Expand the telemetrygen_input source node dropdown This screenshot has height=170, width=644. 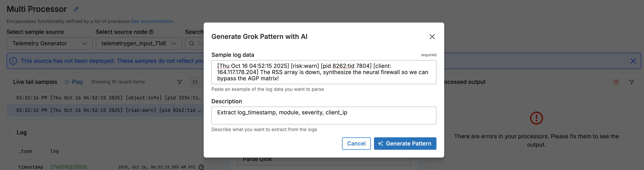139,43
